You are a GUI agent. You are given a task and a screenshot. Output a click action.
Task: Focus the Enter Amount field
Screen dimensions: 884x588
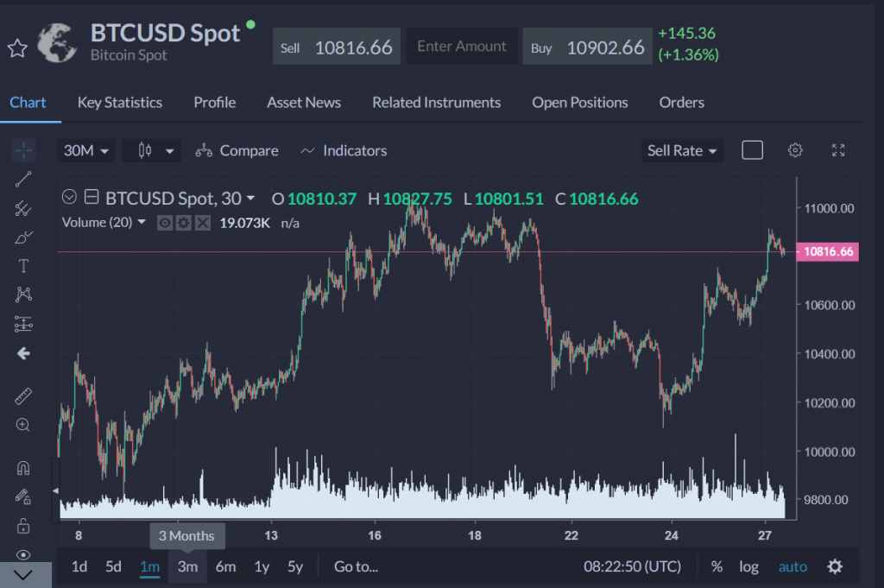(x=462, y=47)
